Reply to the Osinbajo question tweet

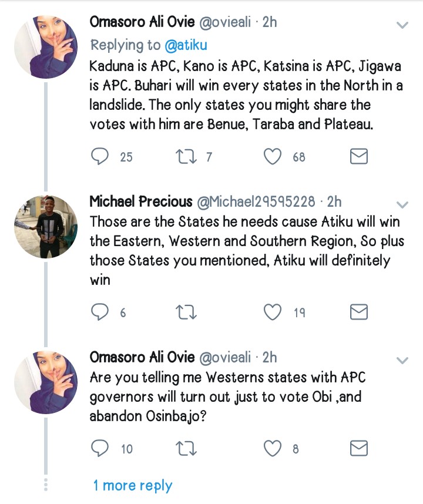100,449
